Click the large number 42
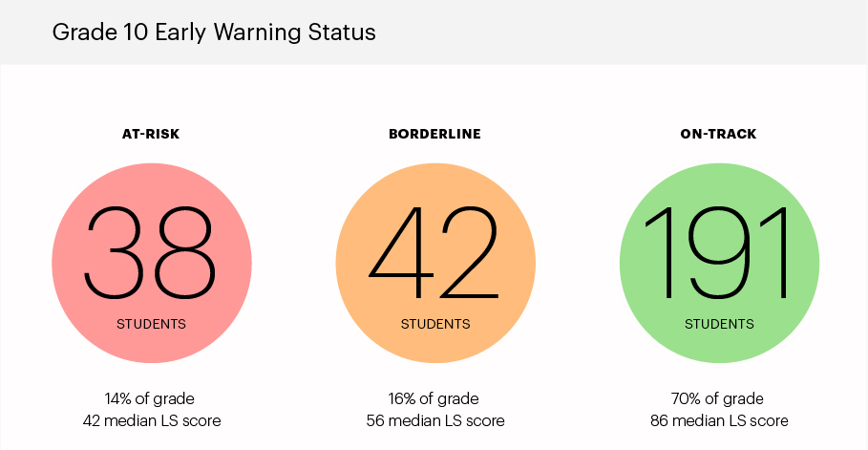Viewport: 868px width, 450px height. coord(434,253)
